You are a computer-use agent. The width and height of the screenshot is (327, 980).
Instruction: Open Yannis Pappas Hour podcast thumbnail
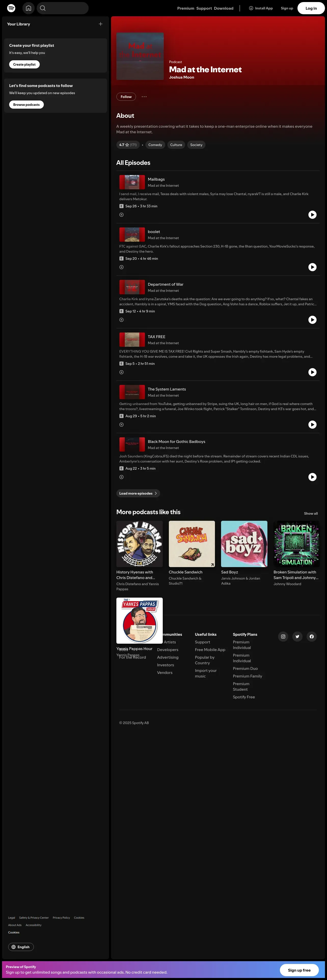point(139,621)
